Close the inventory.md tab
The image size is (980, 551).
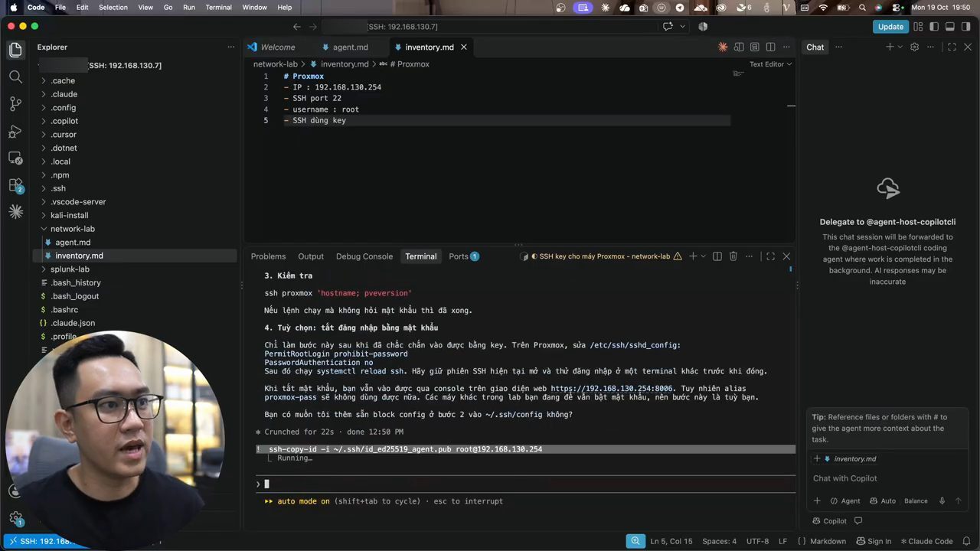pyautogui.click(x=463, y=47)
